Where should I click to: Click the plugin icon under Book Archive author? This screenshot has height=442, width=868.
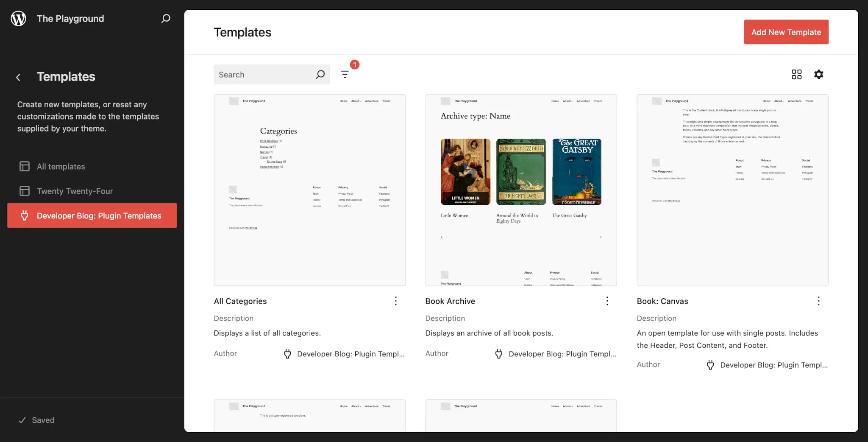point(499,354)
